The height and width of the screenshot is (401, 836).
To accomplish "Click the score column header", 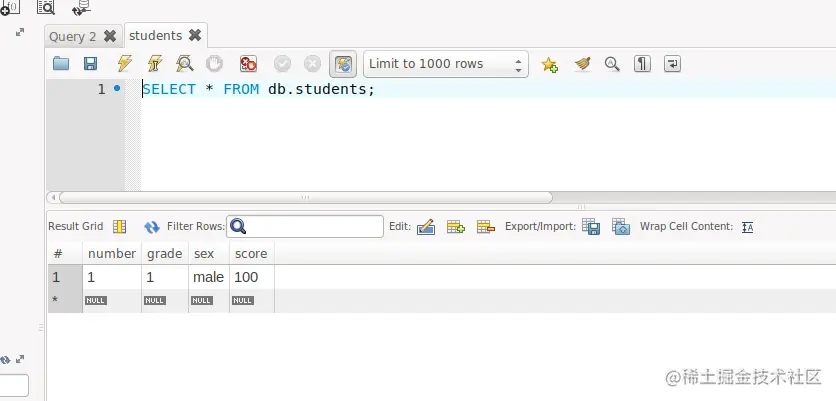I will click(252, 253).
